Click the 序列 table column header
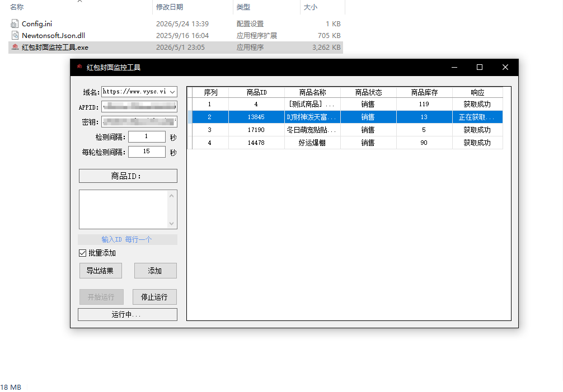The width and height of the screenshot is (563, 392). 210,92
